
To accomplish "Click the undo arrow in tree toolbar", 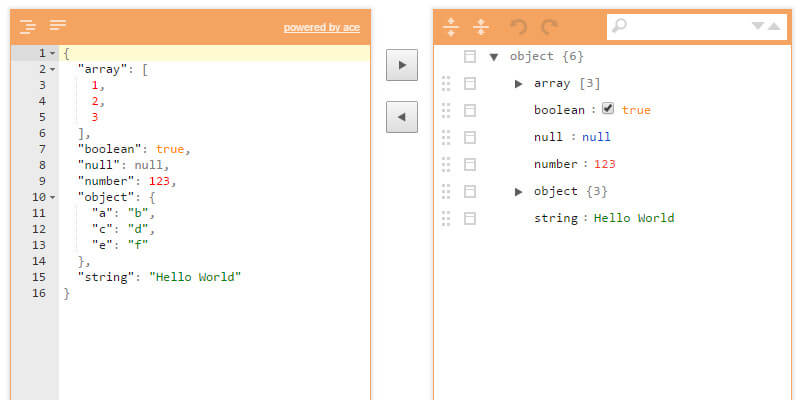I will 518,27.
